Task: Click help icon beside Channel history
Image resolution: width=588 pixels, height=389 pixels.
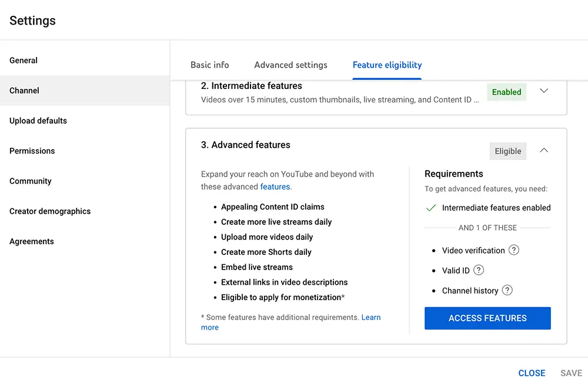Action: (x=507, y=290)
